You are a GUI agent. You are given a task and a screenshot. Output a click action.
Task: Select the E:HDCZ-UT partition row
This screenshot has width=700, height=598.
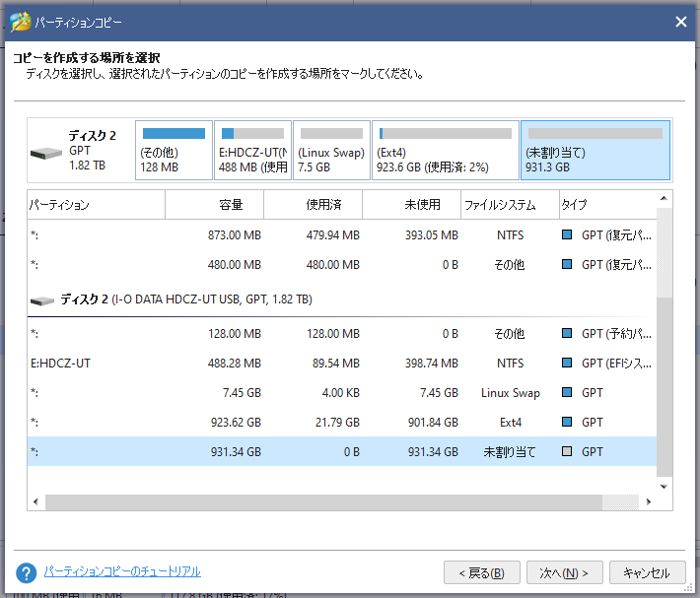pyautogui.click(x=342, y=363)
